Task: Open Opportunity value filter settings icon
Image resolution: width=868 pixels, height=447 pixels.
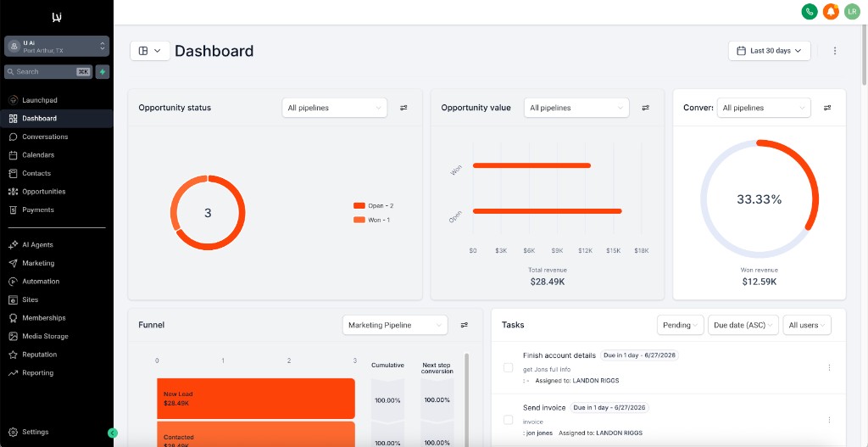Action: [645, 108]
